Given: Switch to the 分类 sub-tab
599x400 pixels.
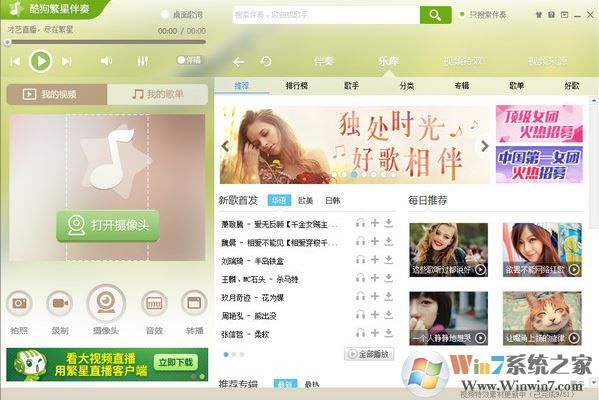Looking at the screenshot, I should (x=407, y=86).
